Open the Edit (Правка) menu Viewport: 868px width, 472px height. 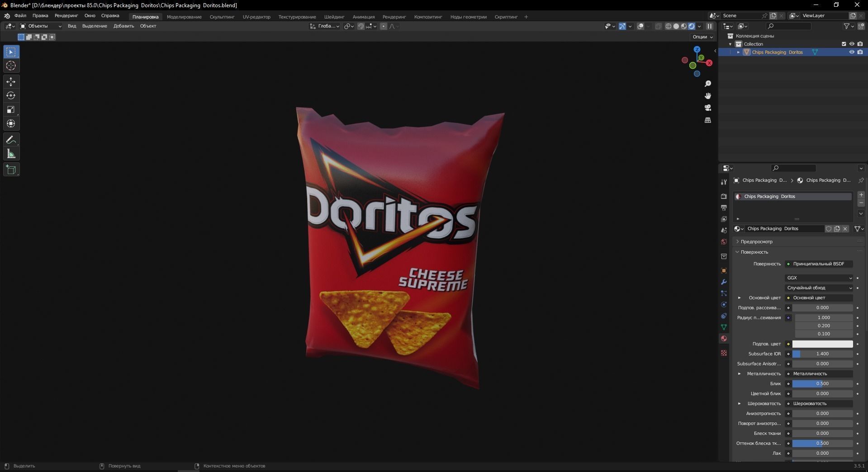(40, 15)
